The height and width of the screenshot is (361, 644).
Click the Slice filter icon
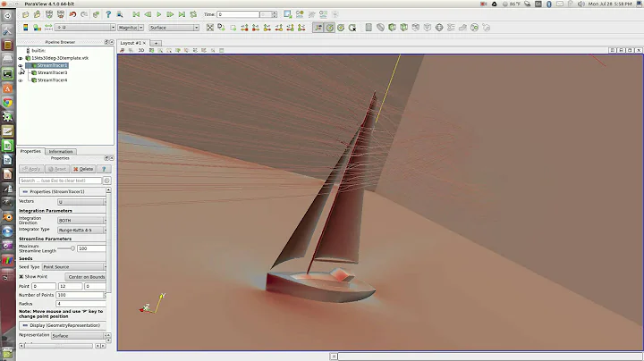[x=403, y=28]
